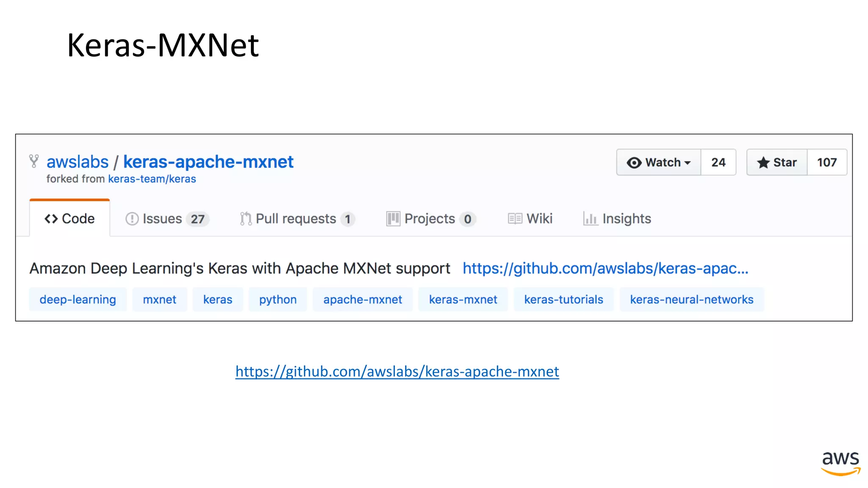Click the AWS logo
Viewport: 868px width, 488px height.
[841, 463]
